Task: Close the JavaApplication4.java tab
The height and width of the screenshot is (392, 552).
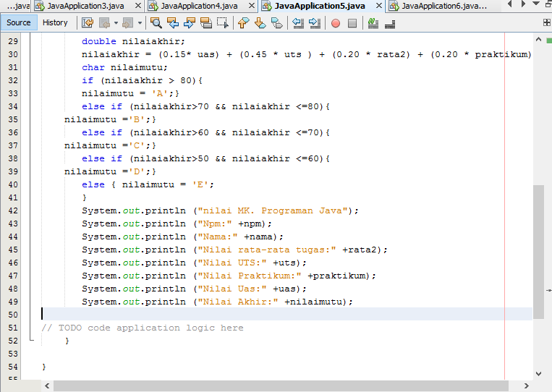Action: pos(251,6)
